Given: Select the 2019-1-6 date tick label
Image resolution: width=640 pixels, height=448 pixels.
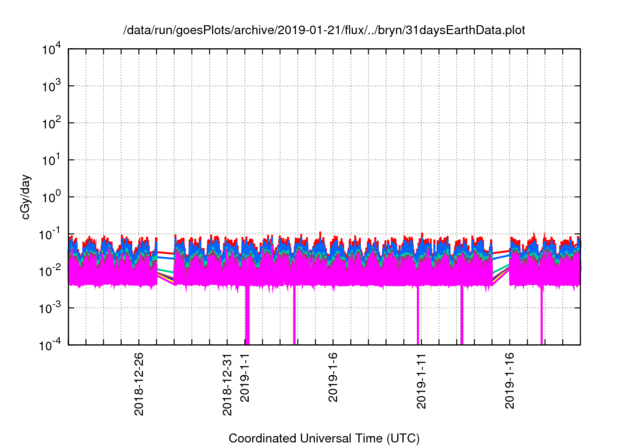Looking at the screenshot, I should click(x=334, y=374).
